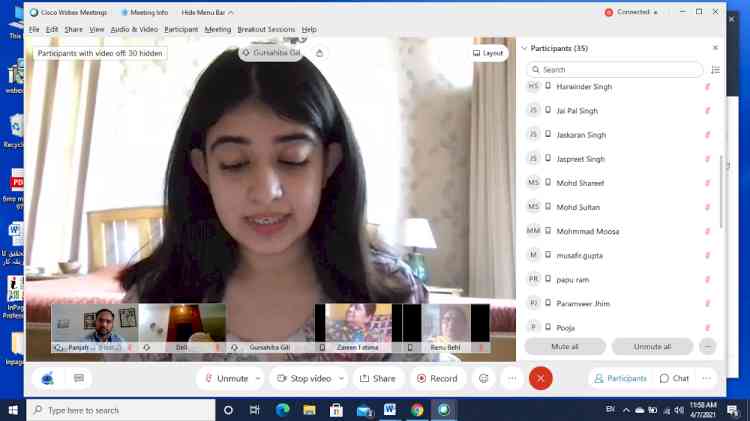Open more options ellipsis beside Unmute all
Image resolution: width=750 pixels, height=421 pixels.
[x=708, y=346]
